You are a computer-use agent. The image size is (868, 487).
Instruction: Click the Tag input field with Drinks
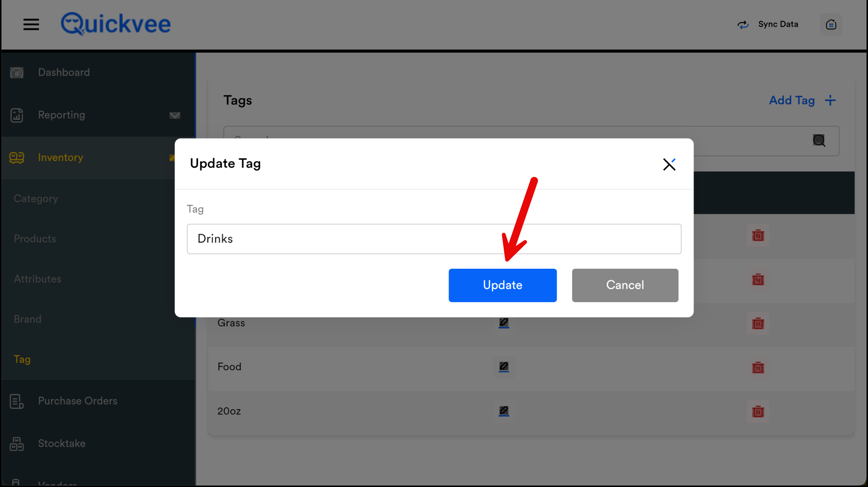pos(434,239)
